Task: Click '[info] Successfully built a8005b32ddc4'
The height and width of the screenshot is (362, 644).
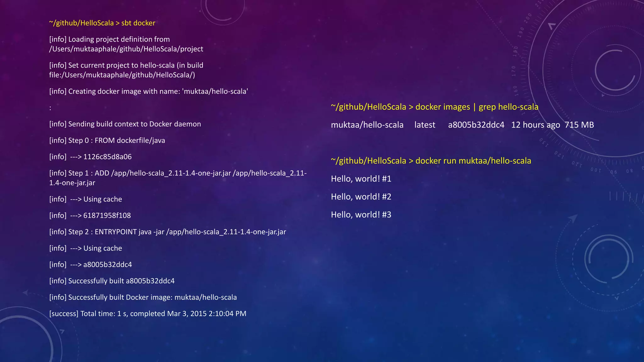Action: tap(112, 281)
